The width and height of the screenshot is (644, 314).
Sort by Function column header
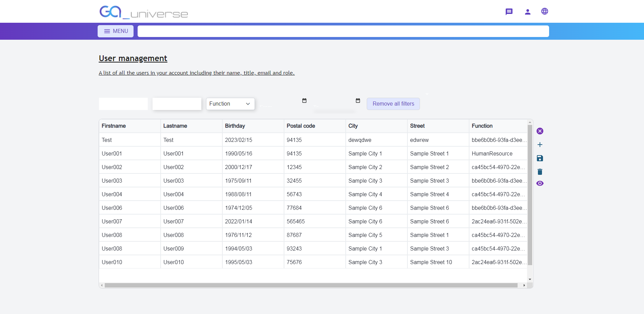click(498, 126)
